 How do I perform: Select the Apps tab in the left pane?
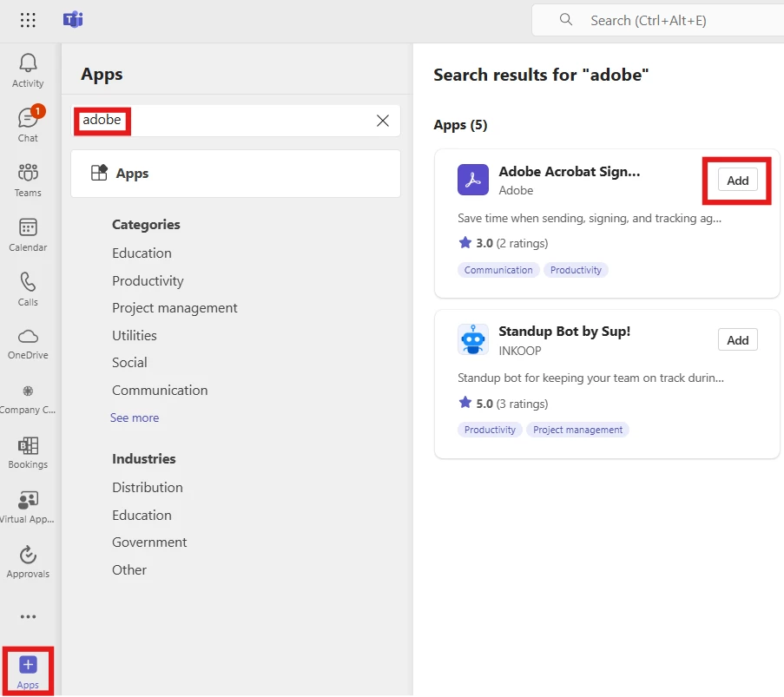[235, 174]
